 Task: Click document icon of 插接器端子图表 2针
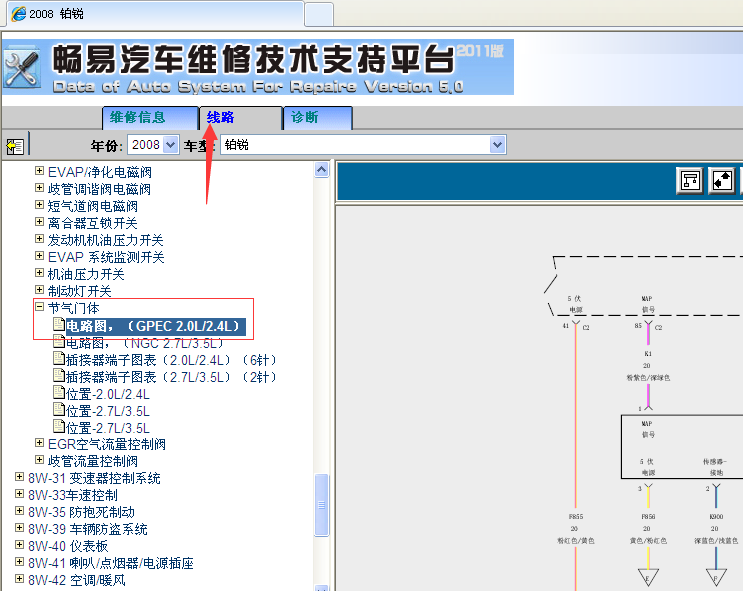[x=59, y=375]
